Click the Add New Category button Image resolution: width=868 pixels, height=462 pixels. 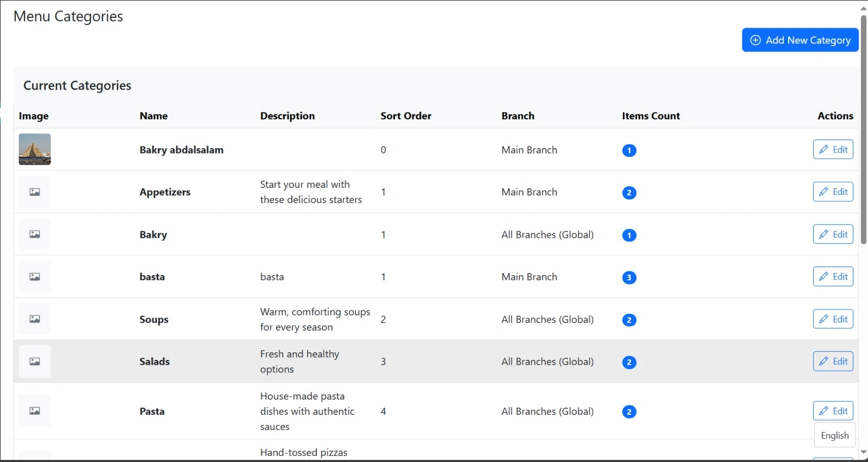(800, 40)
